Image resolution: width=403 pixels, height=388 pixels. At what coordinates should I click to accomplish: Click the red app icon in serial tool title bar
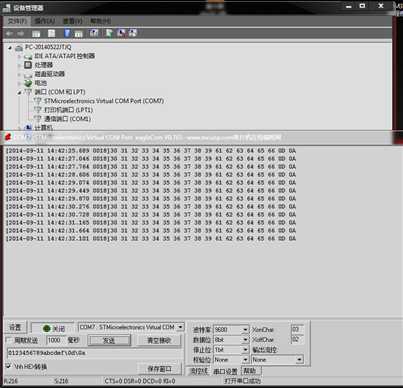click(8, 137)
